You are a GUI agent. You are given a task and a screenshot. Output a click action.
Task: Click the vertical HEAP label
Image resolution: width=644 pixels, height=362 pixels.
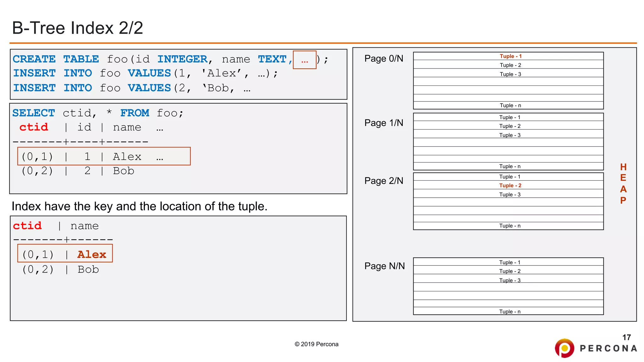(x=623, y=184)
